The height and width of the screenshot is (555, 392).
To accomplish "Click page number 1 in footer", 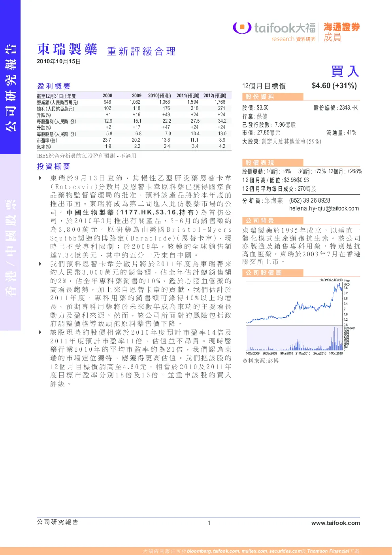I will click(209, 523).
